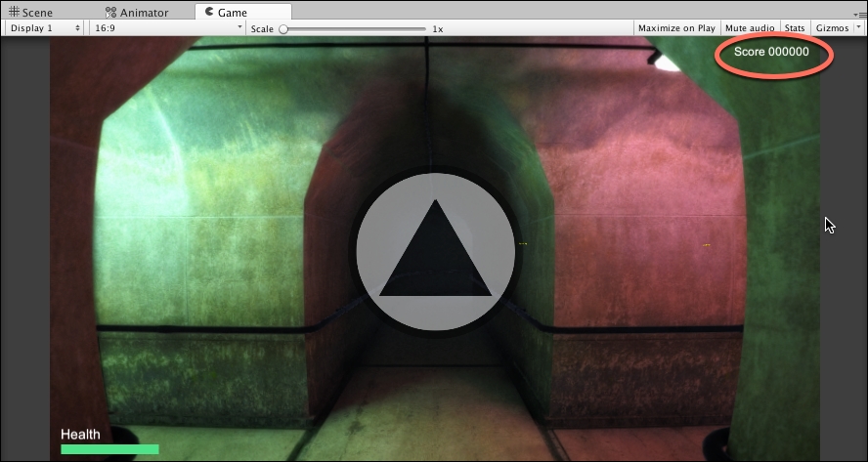Toggle Gizmos button
The height and width of the screenshot is (462, 868).
coord(832,28)
